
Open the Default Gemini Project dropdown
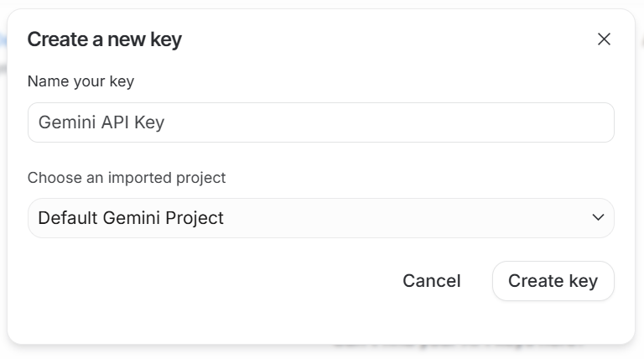[x=320, y=218]
